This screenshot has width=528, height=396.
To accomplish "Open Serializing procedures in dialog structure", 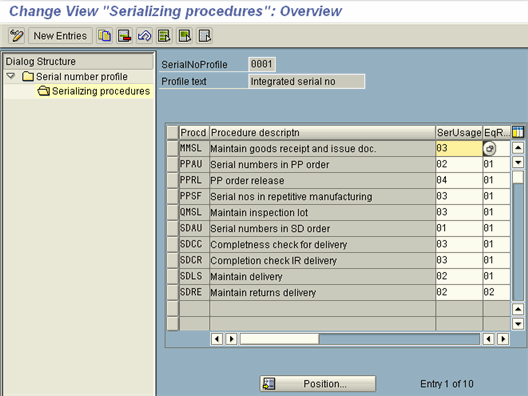I will (94, 91).
